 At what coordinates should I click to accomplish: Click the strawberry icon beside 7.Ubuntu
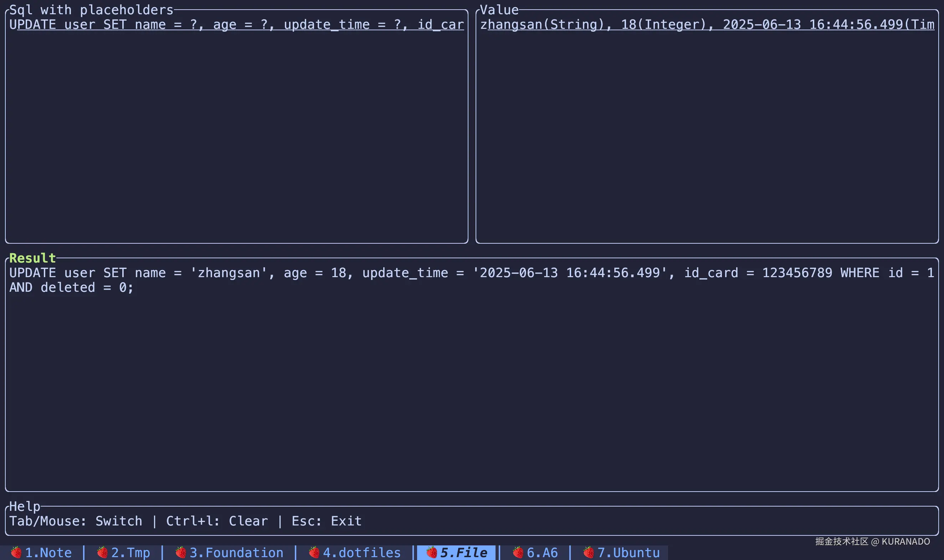point(589,553)
